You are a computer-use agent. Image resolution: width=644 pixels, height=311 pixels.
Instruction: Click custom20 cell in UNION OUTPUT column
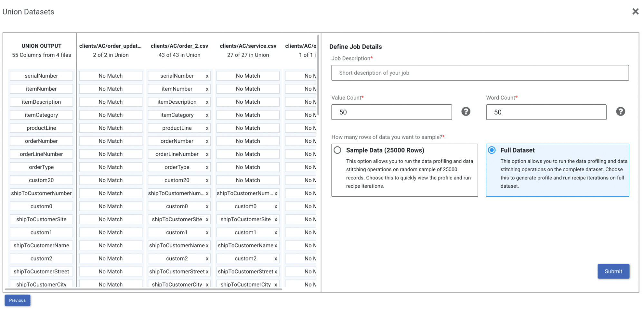tap(41, 180)
